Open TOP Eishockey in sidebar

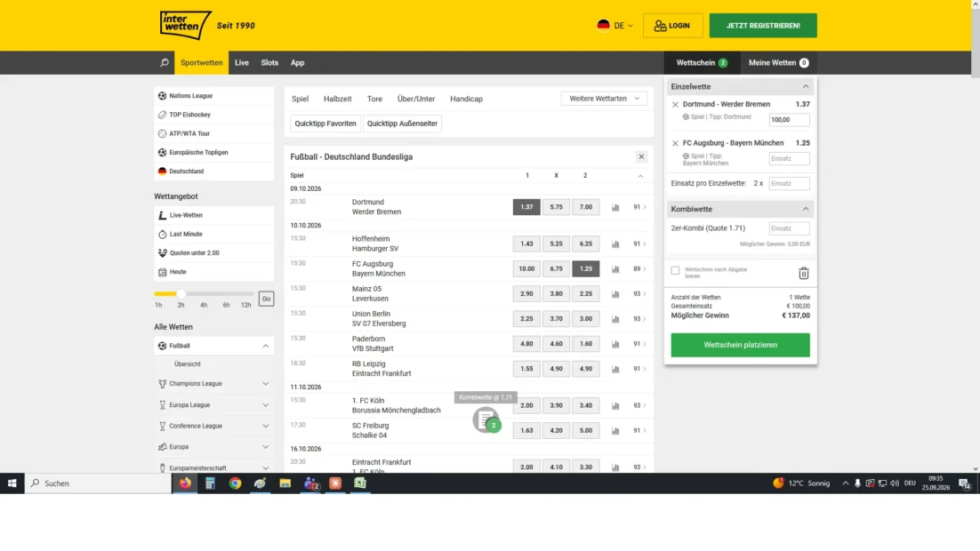pyautogui.click(x=213, y=115)
